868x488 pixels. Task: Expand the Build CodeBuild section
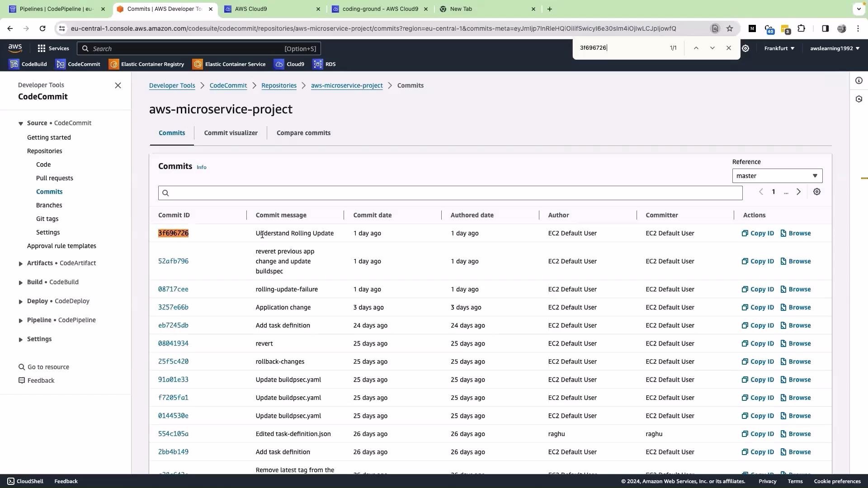(21, 282)
